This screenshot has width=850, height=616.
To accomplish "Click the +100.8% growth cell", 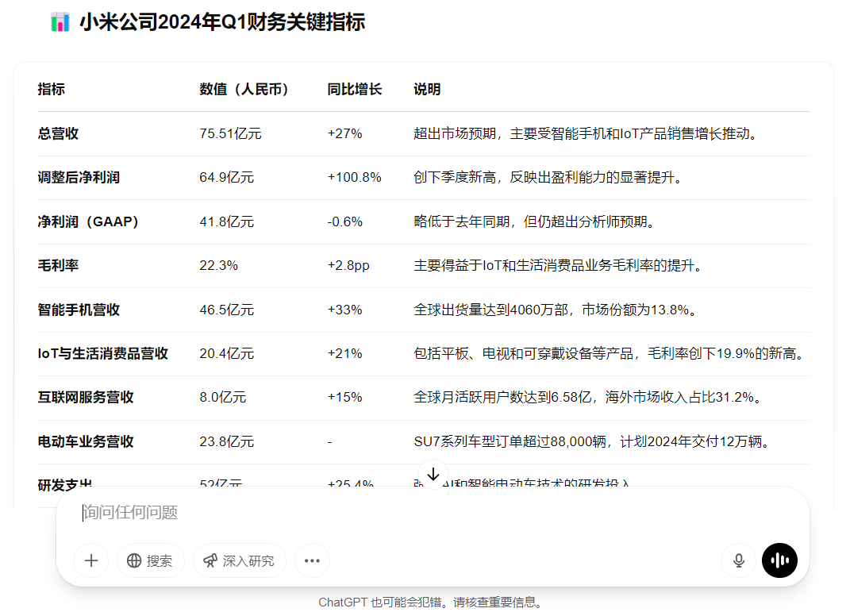I will [355, 178].
